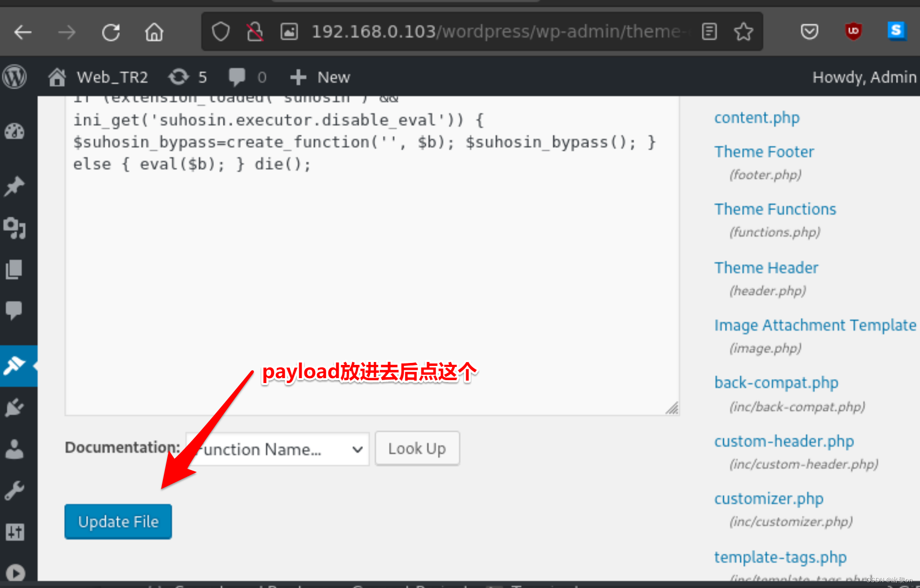Screen dimensions: 920x588
Task: Open Comments via the sidebar bubble icon
Action: (x=14, y=310)
